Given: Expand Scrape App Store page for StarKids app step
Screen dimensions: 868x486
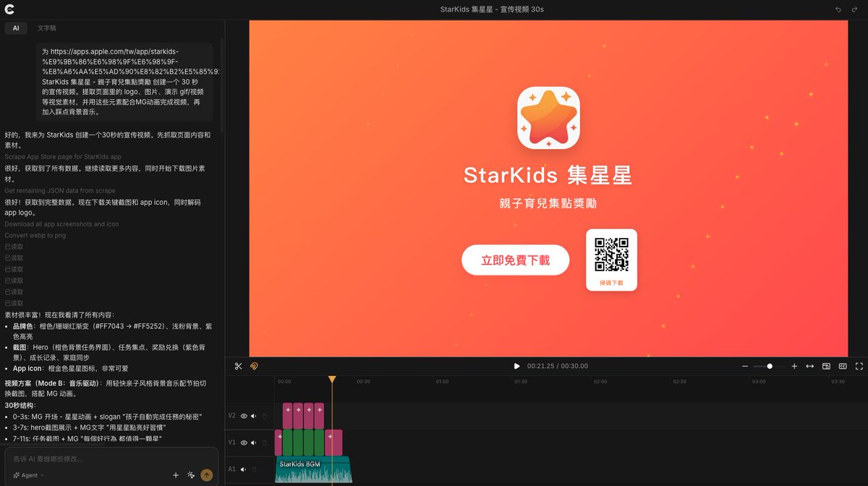Looking at the screenshot, I should (x=63, y=157).
